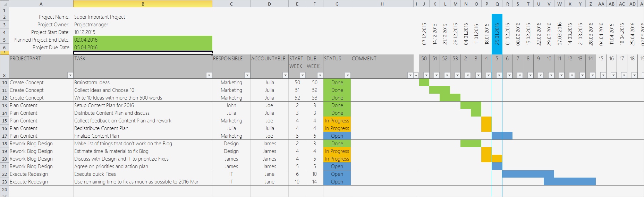The image size is (644, 197).
Task: Open the START WEEK filter dropdown
Action: tap(303, 75)
